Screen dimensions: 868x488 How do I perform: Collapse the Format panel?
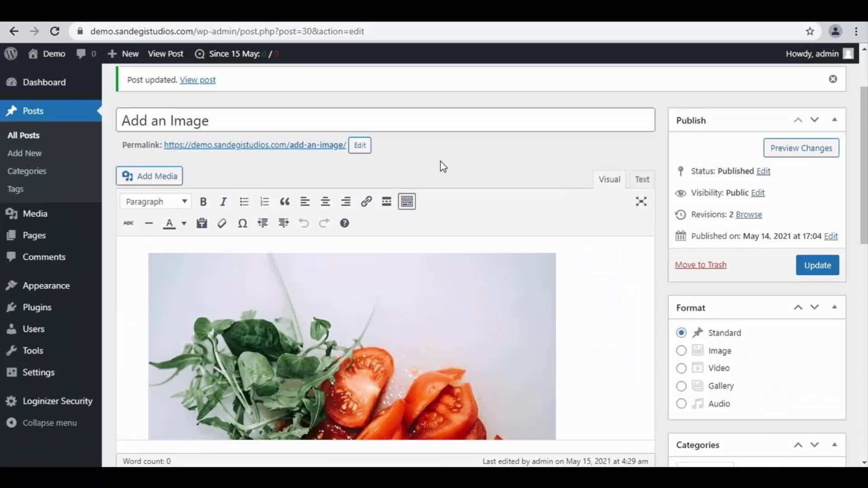pyautogui.click(x=835, y=307)
